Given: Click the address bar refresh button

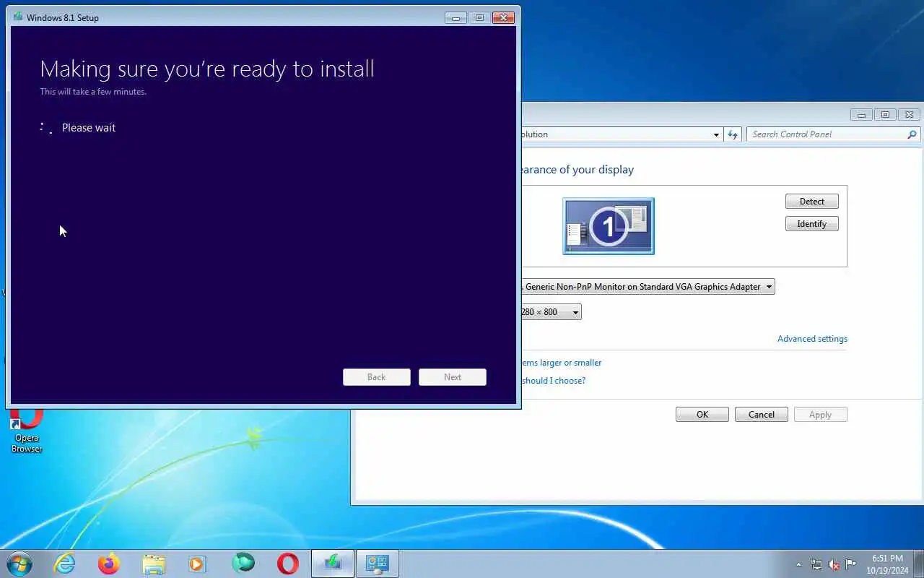Looking at the screenshot, I should [733, 134].
